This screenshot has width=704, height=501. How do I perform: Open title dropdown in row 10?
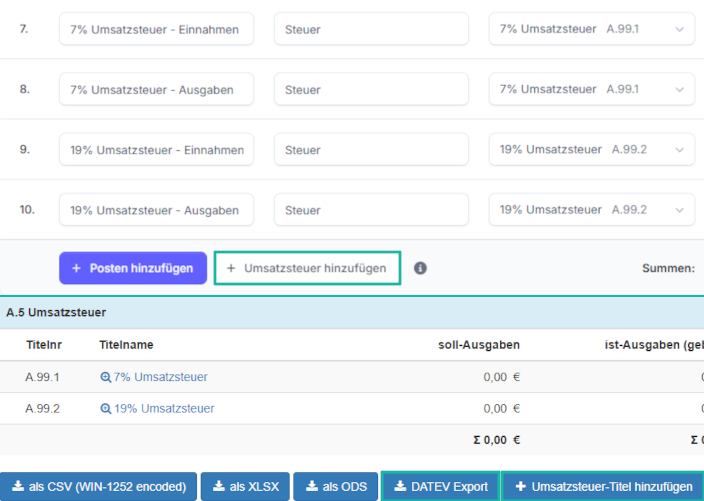point(592,210)
